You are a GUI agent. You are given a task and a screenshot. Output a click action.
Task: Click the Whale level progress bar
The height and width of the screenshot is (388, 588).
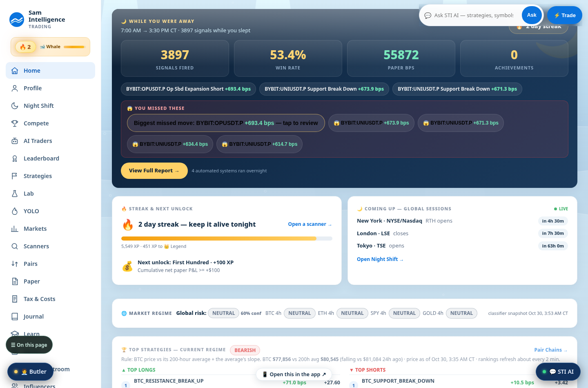[x=74, y=47]
